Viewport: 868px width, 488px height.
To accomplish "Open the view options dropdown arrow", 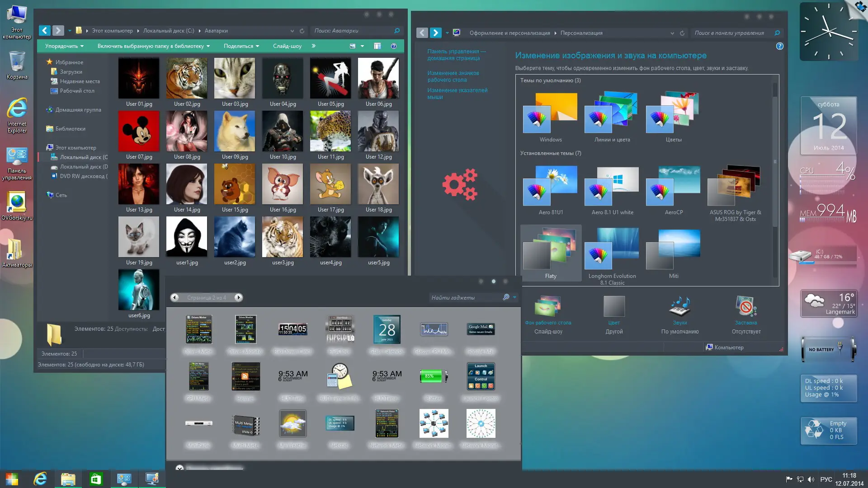I will tap(362, 46).
